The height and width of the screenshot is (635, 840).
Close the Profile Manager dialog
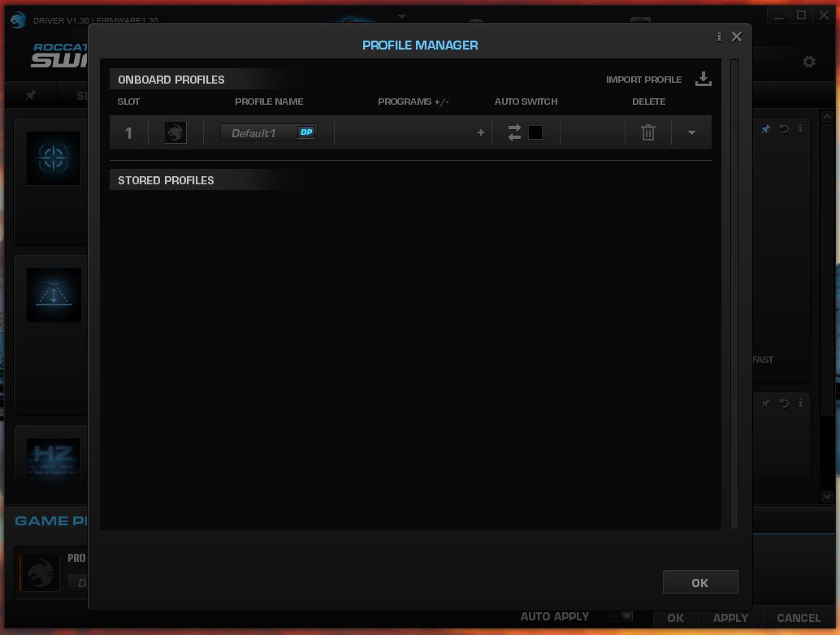[x=737, y=37]
